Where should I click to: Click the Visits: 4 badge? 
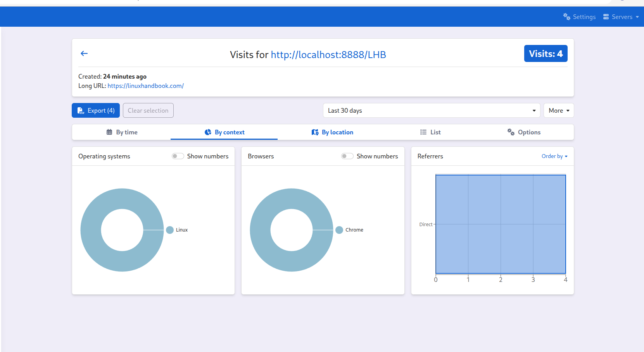[546, 53]
